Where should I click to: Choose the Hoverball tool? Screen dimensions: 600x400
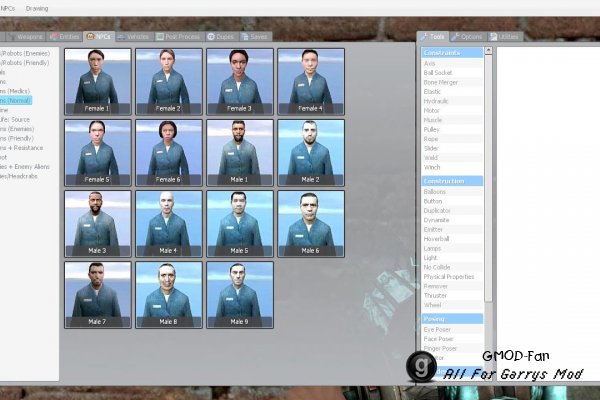coord(452,239)
